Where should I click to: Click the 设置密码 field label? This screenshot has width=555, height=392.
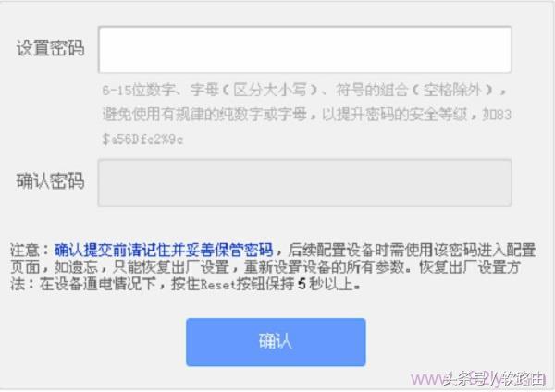[x=50, y=48]
